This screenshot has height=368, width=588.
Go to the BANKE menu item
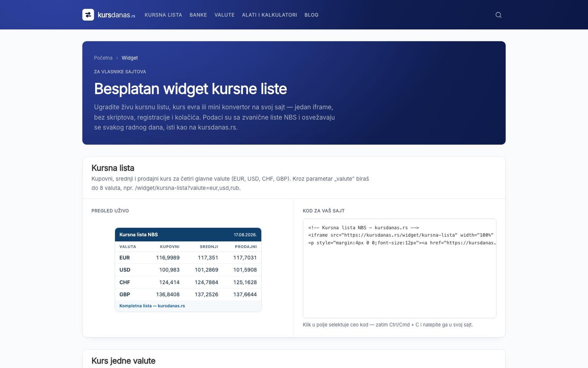pyautogui.click(x=198, y=15)
